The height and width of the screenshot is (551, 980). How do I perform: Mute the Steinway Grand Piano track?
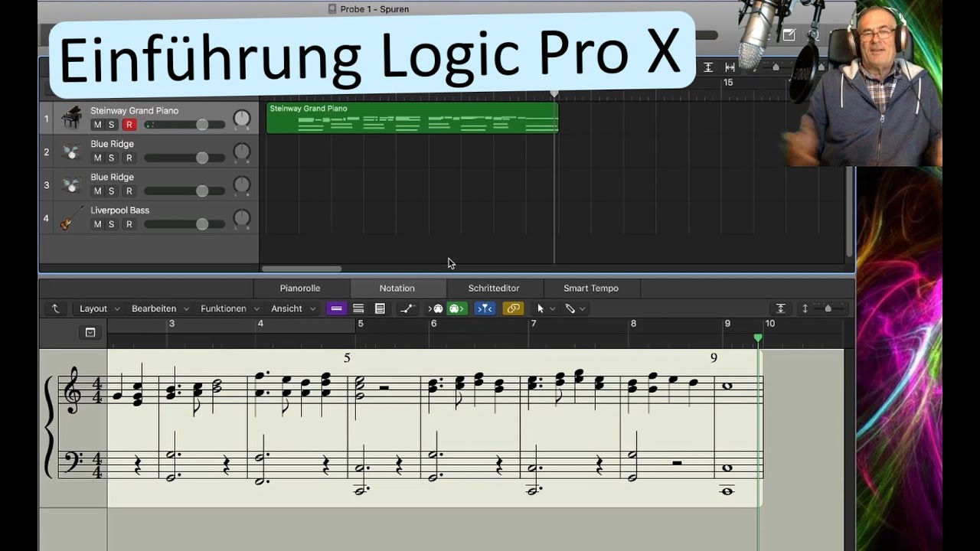point(97,125)
